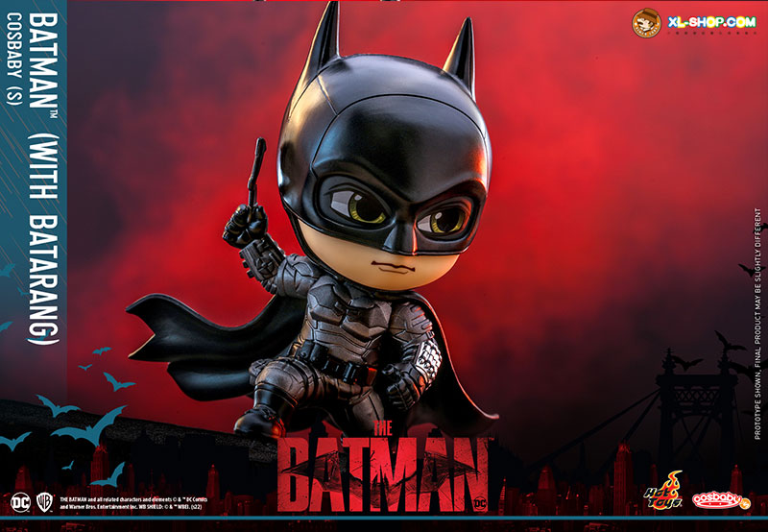The width and height of the screenshot is (768, 532).
Task: Click the Hot Toys flame logo
Action: 662,492
